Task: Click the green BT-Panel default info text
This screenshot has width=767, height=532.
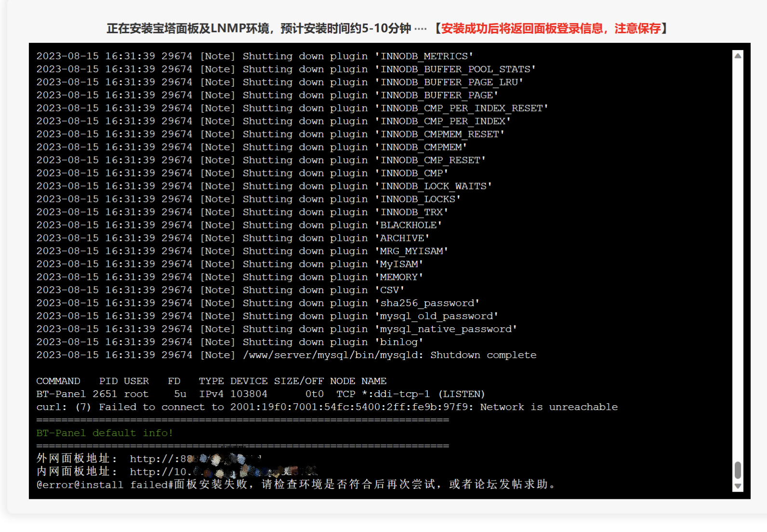Action: tap(105, 433)
